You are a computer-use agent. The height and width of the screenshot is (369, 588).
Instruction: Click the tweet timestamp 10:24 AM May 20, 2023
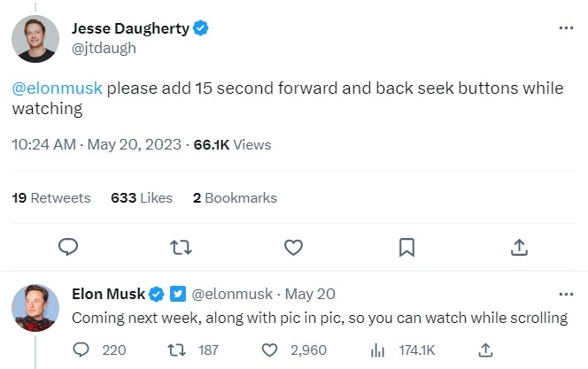tap(96, 144)
